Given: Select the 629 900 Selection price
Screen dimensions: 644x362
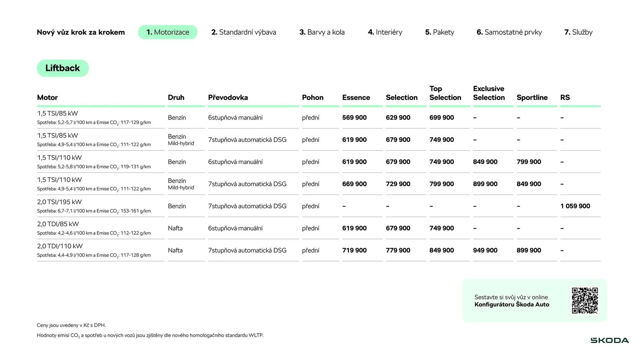Looking at the screenshot, I should [398, 118].
